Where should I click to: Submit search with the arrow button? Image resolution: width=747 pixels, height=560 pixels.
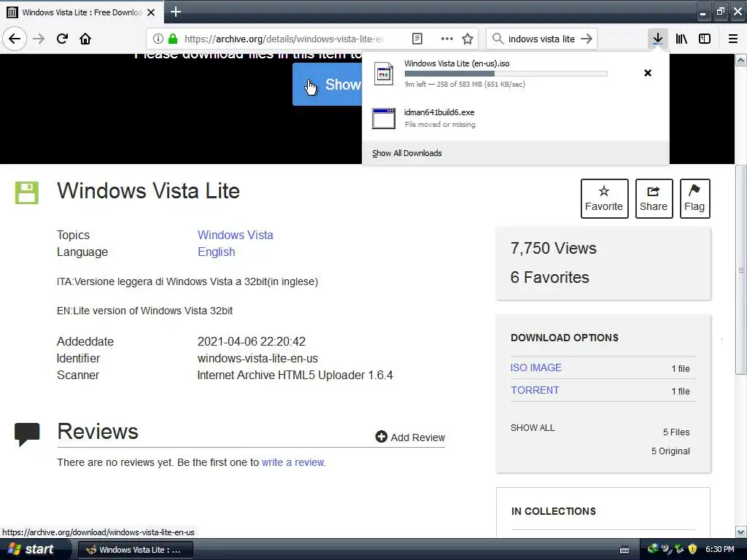click(x=587, y=39)
